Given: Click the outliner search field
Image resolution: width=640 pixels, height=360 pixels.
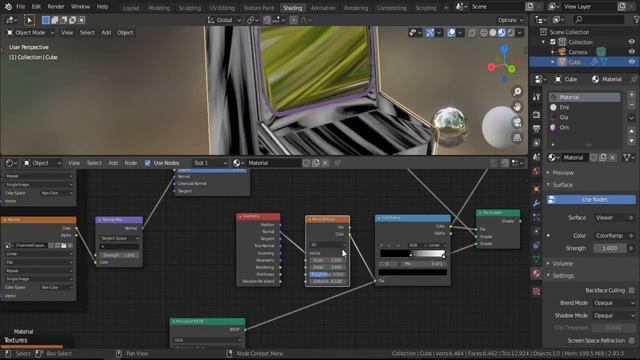Looking at the screenshot, I should (598, 19).
